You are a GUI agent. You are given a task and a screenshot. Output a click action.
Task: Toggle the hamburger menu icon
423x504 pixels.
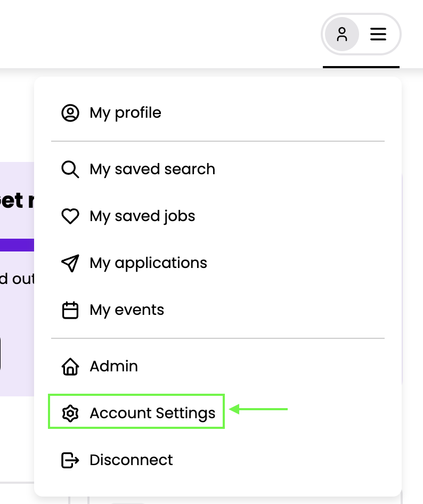tap(378, 35)
